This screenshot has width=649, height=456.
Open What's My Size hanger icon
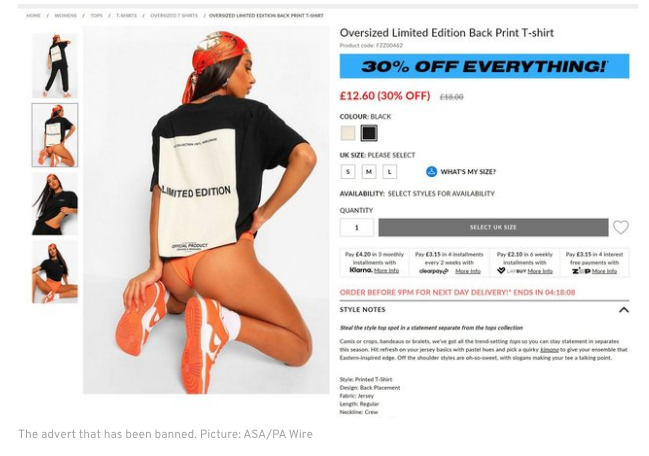[431, 172]
